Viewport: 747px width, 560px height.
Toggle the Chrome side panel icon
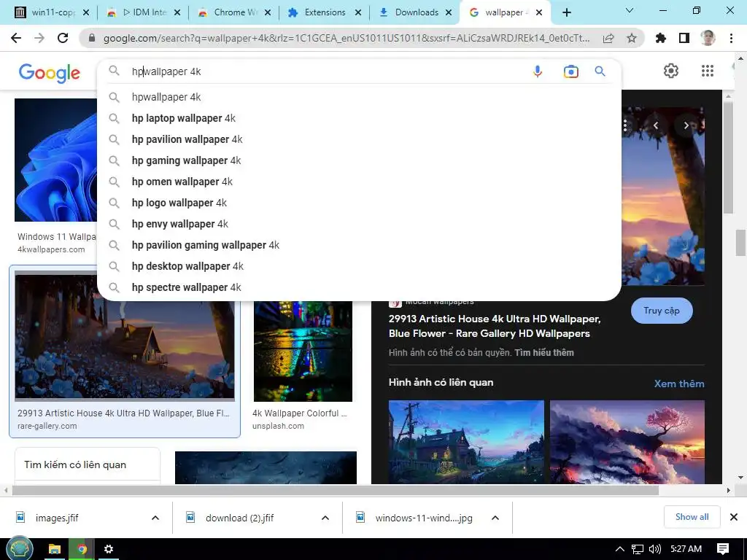[x=684, y=38]
